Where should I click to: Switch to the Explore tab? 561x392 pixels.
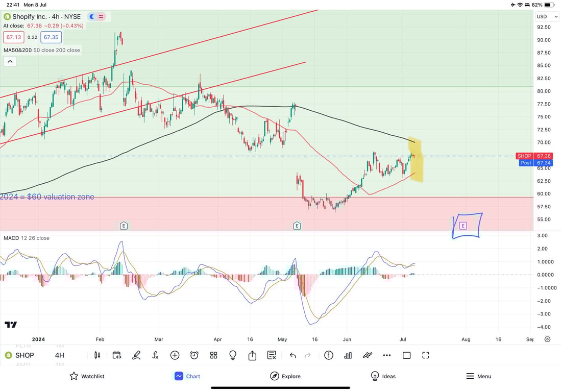click(x=285, y=376)
